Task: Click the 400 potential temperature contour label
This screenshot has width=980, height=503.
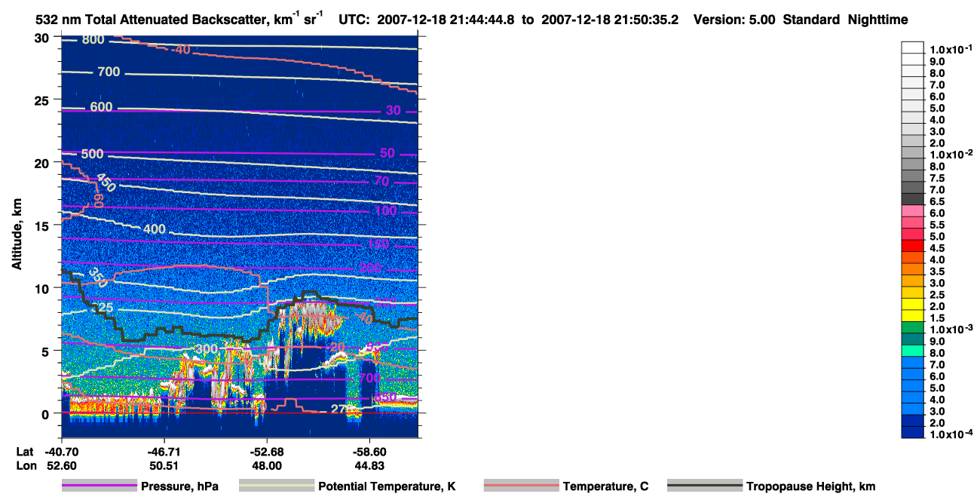Action: click(154, 229)
